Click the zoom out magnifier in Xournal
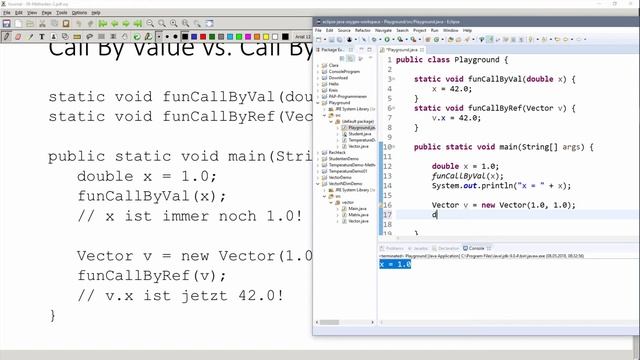The height and width of the screenshot is (360, 640). point(150,24)
